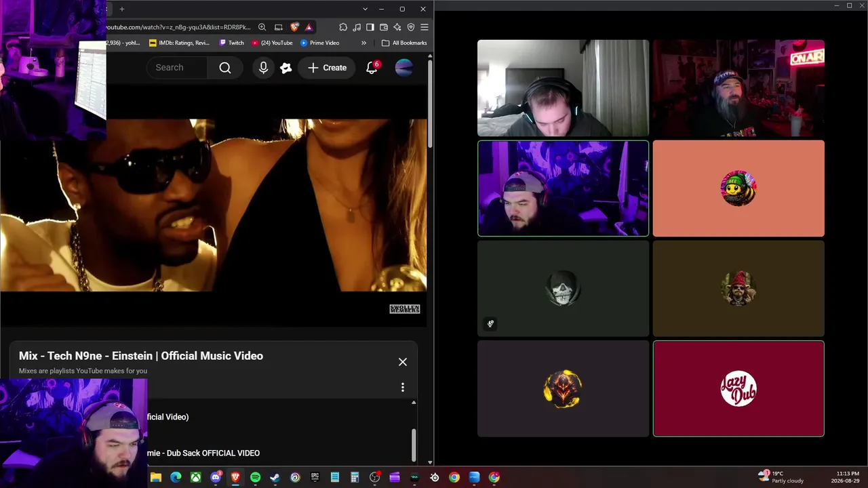Launch Microsoft Edge from the taskbar
The height and width of the screenshot is (488, 868).
tap(176, 477)
